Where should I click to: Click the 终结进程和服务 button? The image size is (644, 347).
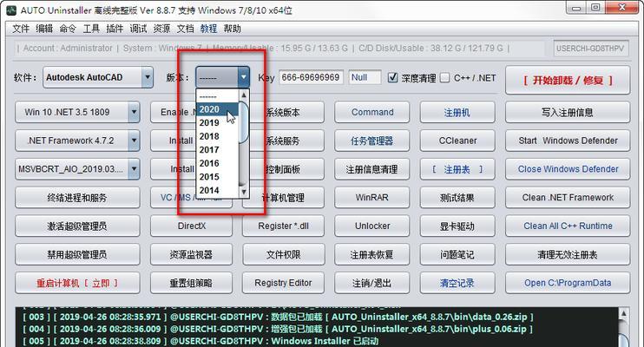click(77, 198)
